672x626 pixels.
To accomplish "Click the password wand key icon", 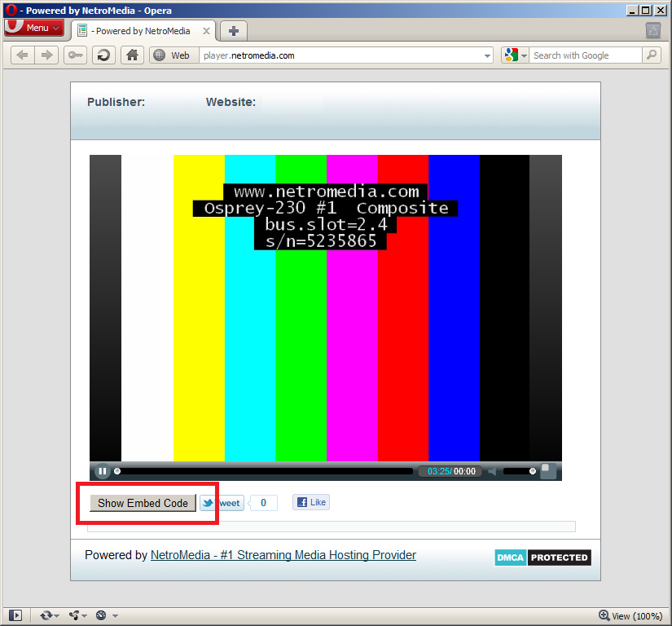I will 76,55.
